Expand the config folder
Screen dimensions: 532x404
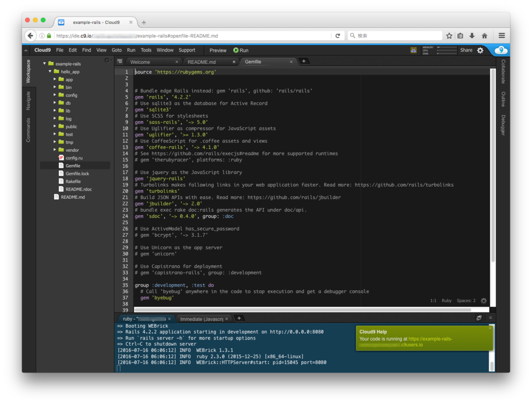pyautogui.click(x=55, y=95)
